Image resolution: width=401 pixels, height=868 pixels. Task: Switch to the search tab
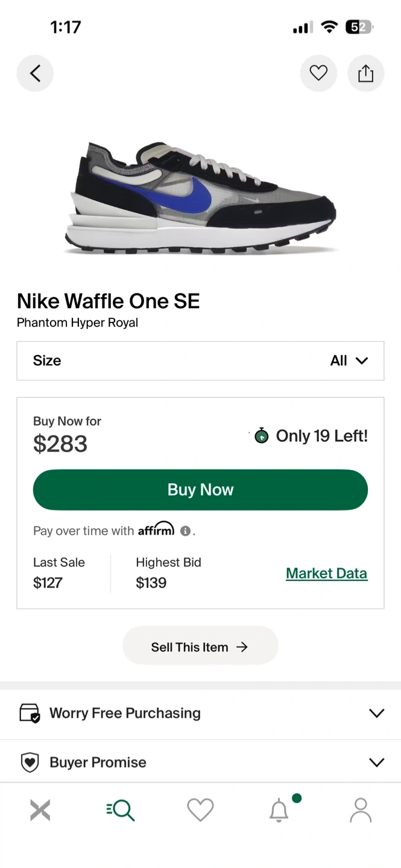tap(121, 810)
